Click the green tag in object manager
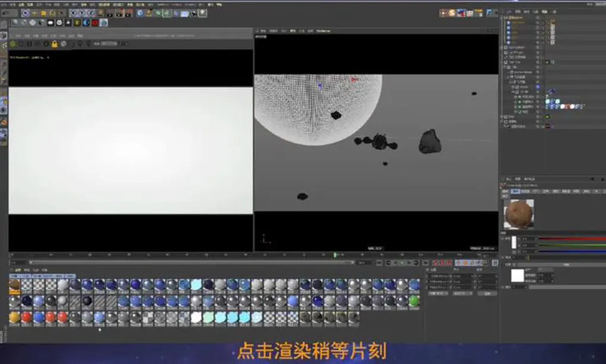The height and width of the screenshot is (364, 606). (x=547, y=117)
